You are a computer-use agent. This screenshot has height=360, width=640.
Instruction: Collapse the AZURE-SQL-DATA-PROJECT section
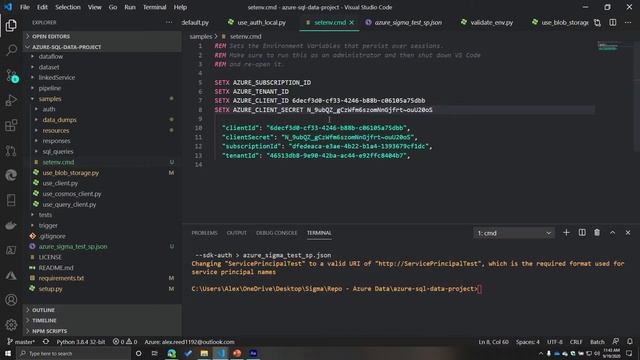tap(102, 47)
